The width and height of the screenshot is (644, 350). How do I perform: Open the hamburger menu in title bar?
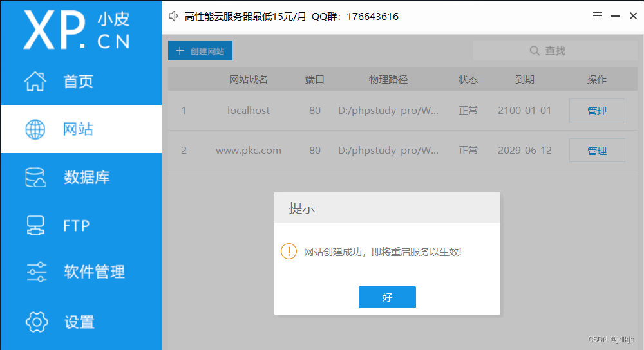[x=598, y=16]
